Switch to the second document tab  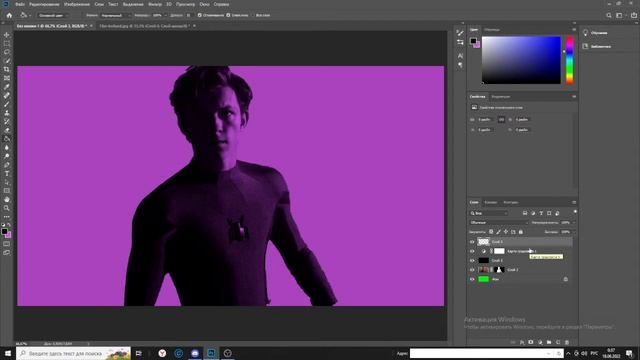tap(144, 26)
